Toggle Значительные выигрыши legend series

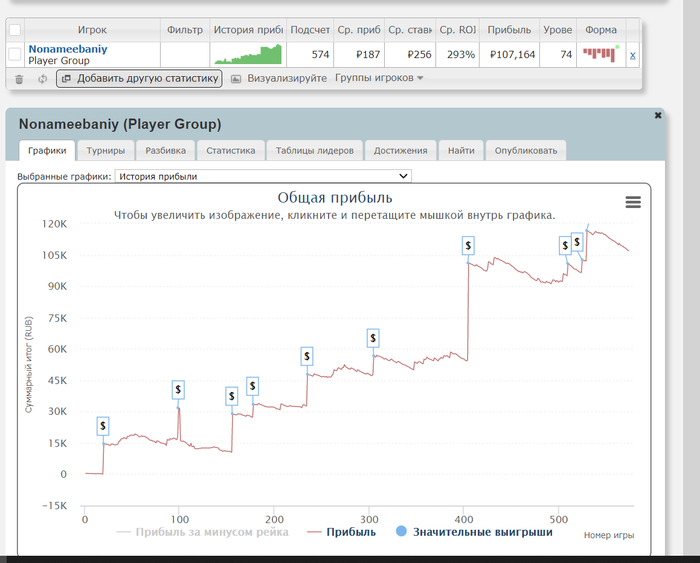pyautogui.click(x=476, y=532)
